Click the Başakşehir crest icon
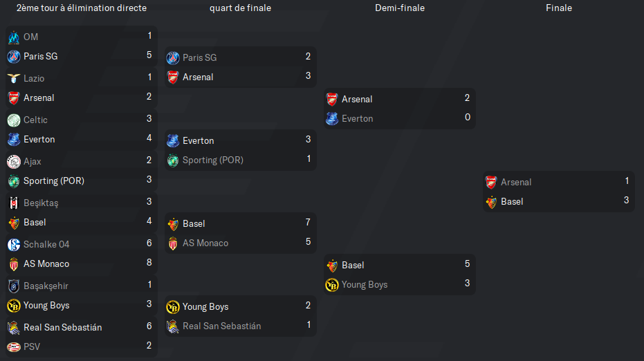 point(14,286)
